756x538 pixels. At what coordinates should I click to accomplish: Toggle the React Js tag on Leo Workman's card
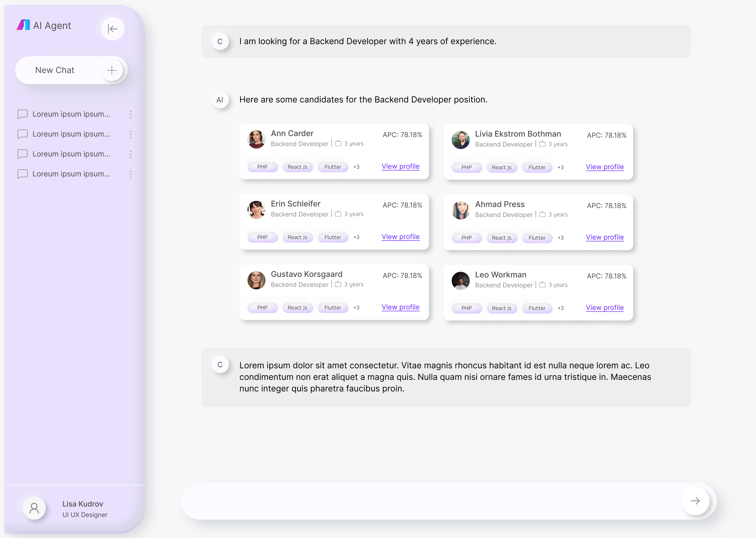[x=502, y=308]
